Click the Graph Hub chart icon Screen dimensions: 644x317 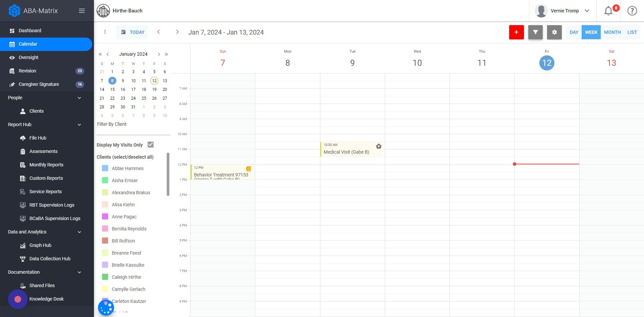click(x=23, y=246)
